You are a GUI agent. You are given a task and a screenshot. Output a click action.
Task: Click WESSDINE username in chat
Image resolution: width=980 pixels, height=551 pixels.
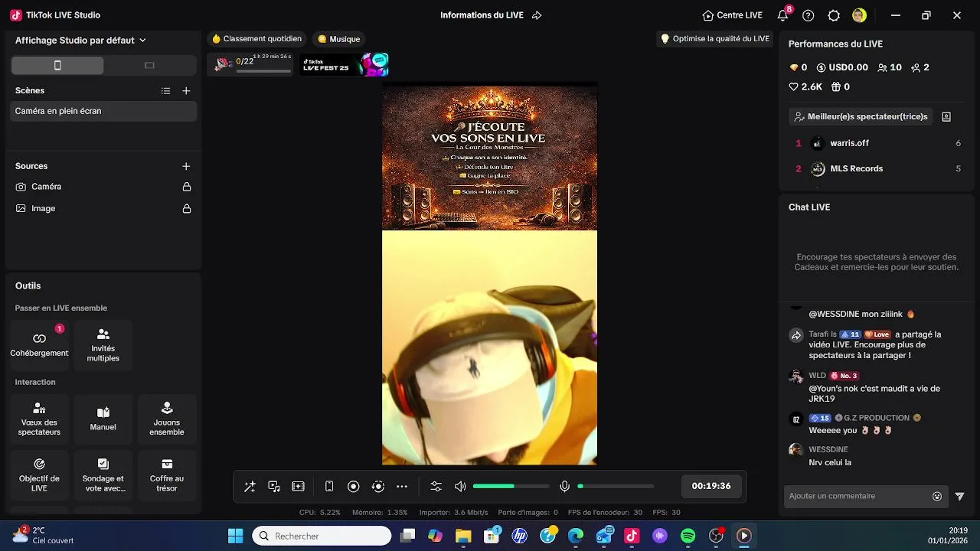coord(828,449)
